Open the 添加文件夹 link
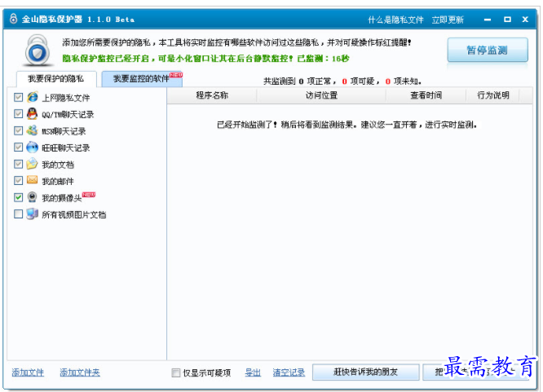 coord(80,372)
